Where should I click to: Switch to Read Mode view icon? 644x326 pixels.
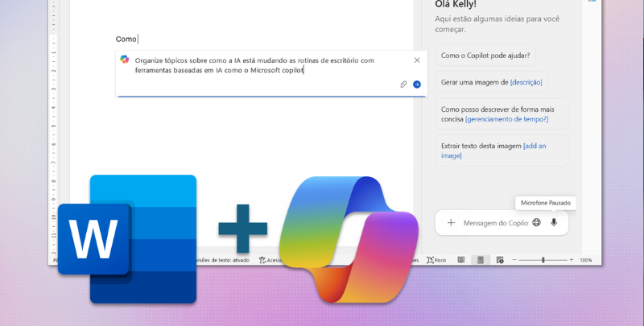pos(461,260)
